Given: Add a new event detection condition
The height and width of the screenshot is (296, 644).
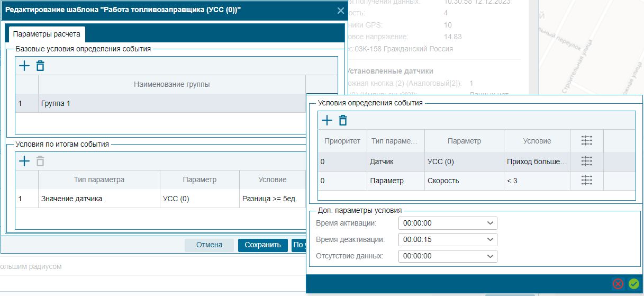Looking at the screenshot, I should tap(327, 120).
